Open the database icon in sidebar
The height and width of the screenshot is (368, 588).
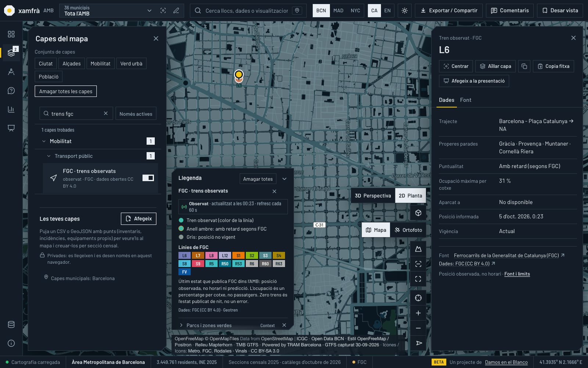(11, 325)
